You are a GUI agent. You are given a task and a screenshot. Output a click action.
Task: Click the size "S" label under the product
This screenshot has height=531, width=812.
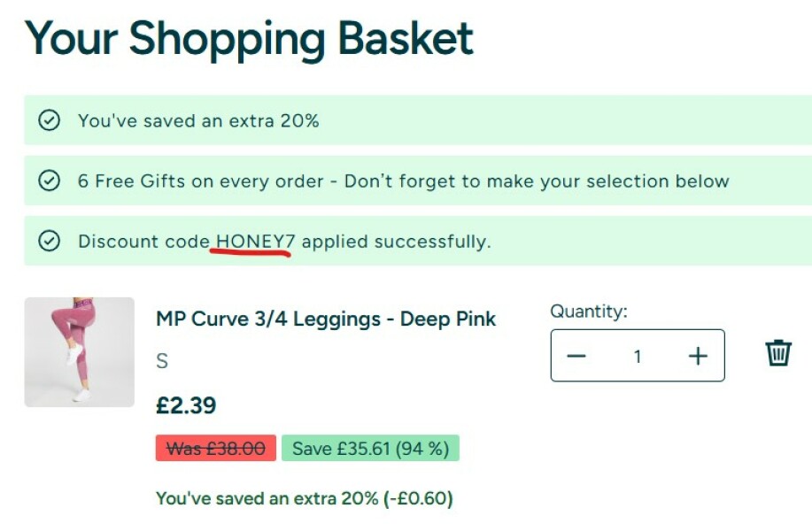point(162,361)
